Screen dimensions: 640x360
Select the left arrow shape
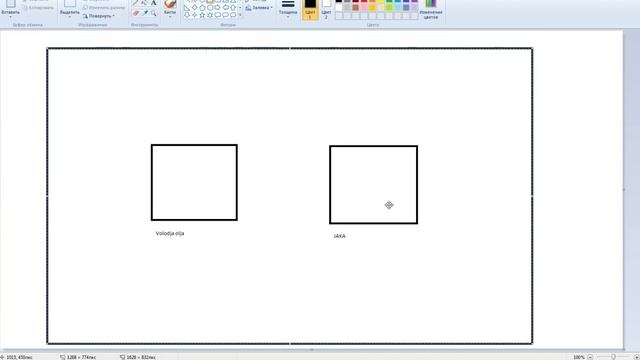click(225, 7)
